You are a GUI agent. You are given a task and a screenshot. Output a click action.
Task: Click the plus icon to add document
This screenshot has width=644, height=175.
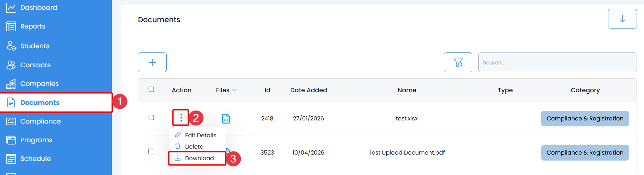pyautogui.click(x=152, y=62)
